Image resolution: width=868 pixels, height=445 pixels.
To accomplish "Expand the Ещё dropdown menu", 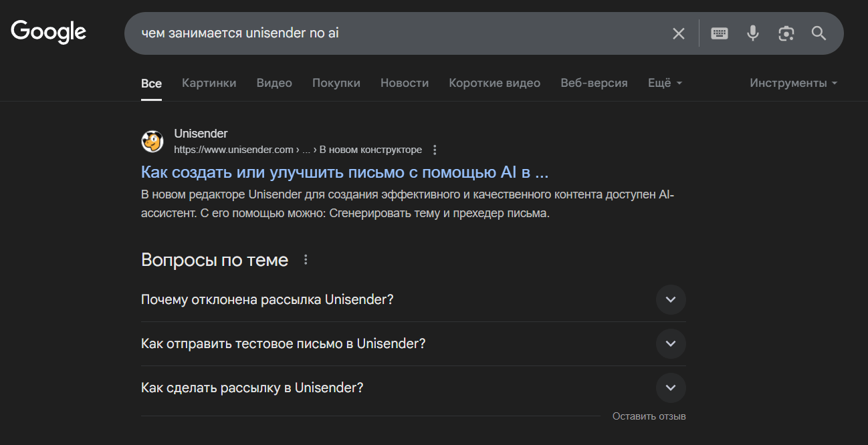I will [665, 84].
